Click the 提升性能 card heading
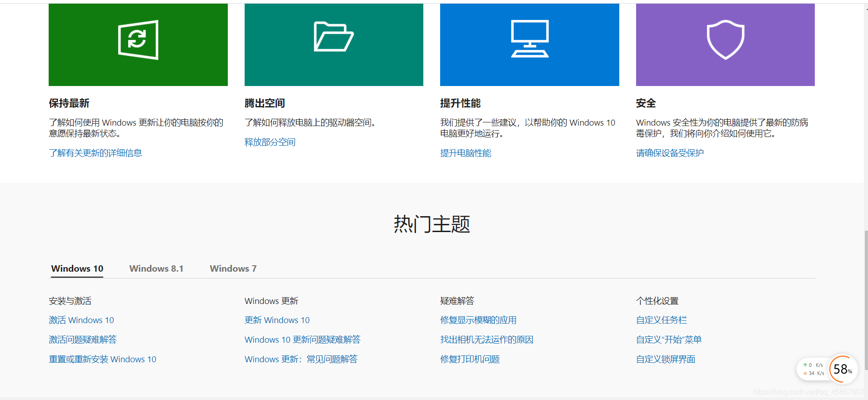The height and width of the screenshot is (400, 868). coord(460,103)
